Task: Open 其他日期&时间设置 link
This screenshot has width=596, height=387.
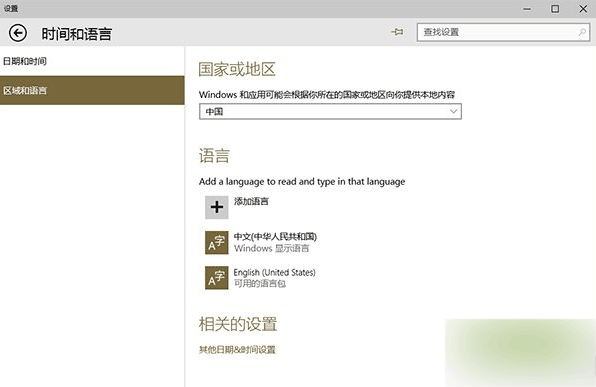Action: [237, 349]
